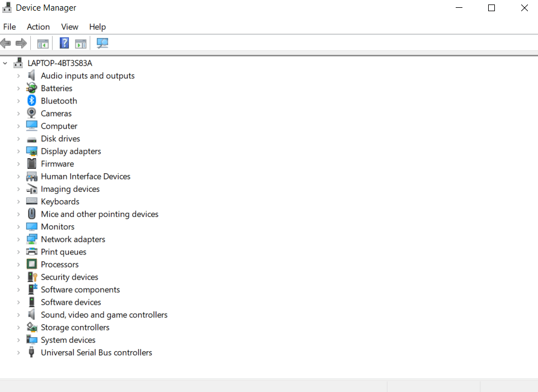Viewport: 538px width, 392px height.
Task: Maximize the Device Manager window
Action: [x=492, y=8]
